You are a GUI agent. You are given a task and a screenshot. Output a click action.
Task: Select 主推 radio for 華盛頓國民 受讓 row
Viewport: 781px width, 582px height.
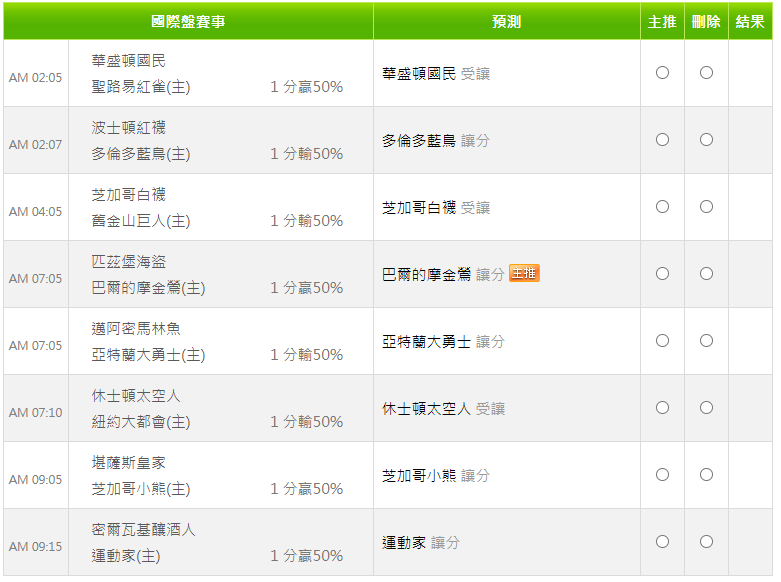(x=662, y=73)
